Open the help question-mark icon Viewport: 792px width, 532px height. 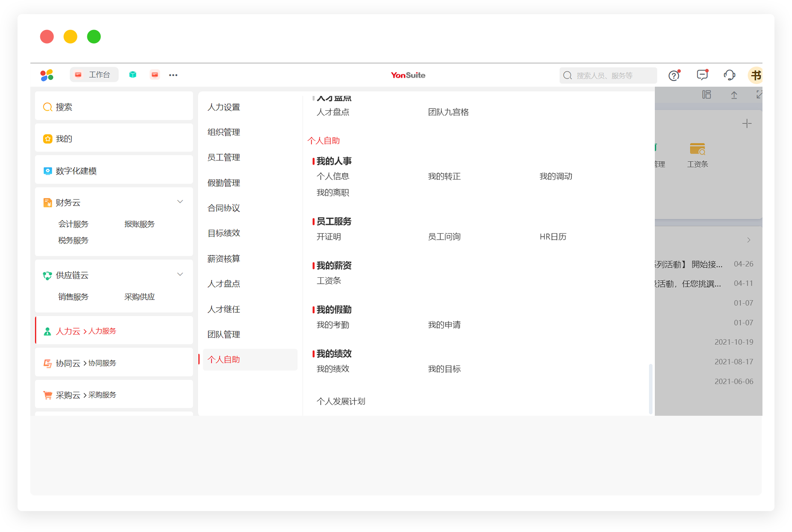pyautogui.click(x=674, y=75)
